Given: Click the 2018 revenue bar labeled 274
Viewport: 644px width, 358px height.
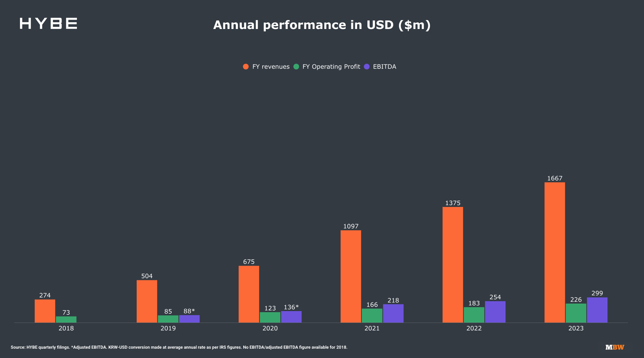Looking at the screenshot, I should click(x=45, y=311).
